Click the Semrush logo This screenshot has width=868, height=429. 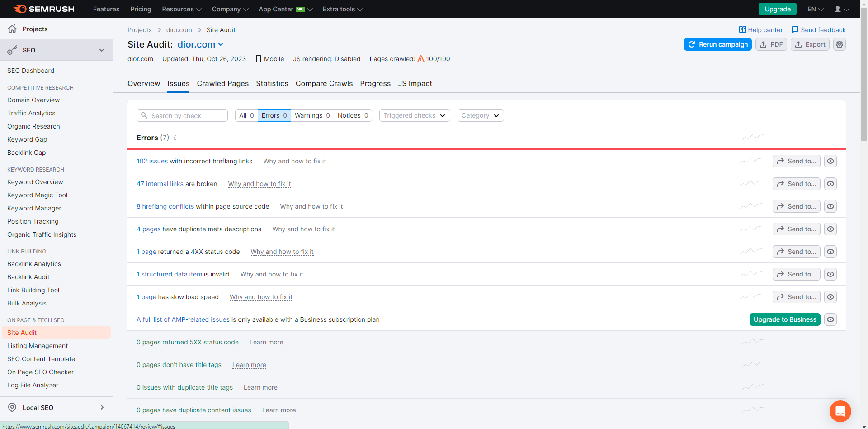pos(44,9)
